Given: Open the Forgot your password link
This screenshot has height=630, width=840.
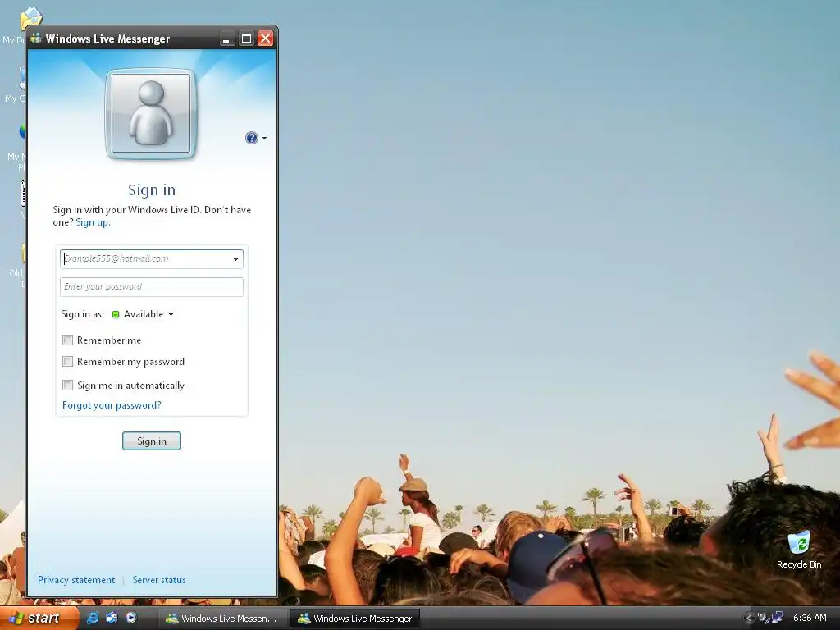Looking at the screenshot, I should 112,405.
